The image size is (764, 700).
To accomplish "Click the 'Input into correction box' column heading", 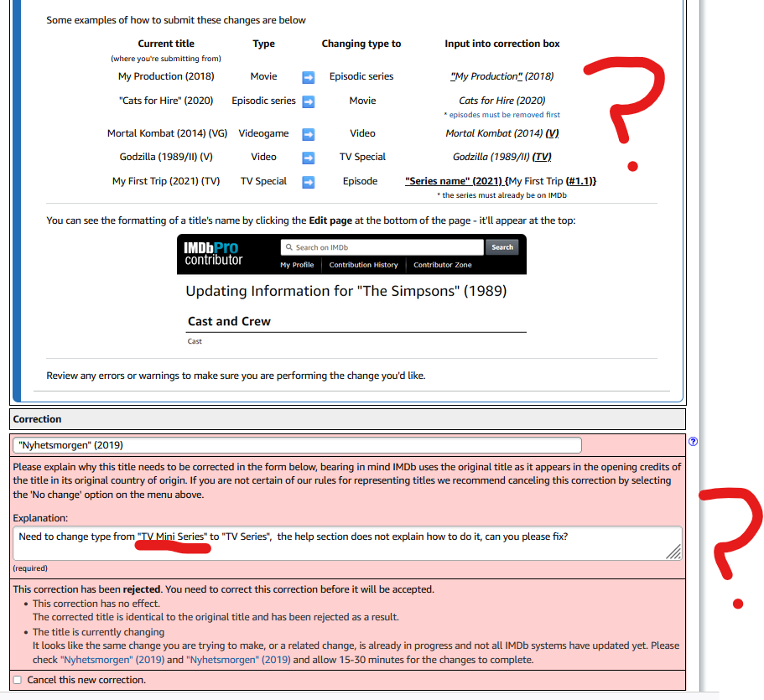I will [x=502, y=44].
